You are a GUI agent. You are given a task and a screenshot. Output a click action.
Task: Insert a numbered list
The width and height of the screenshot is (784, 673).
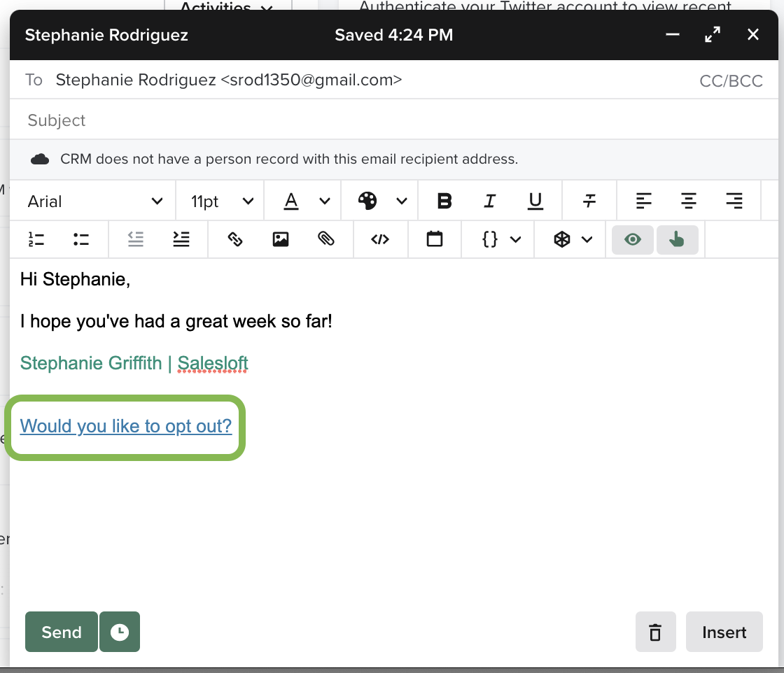coord(36,239)
